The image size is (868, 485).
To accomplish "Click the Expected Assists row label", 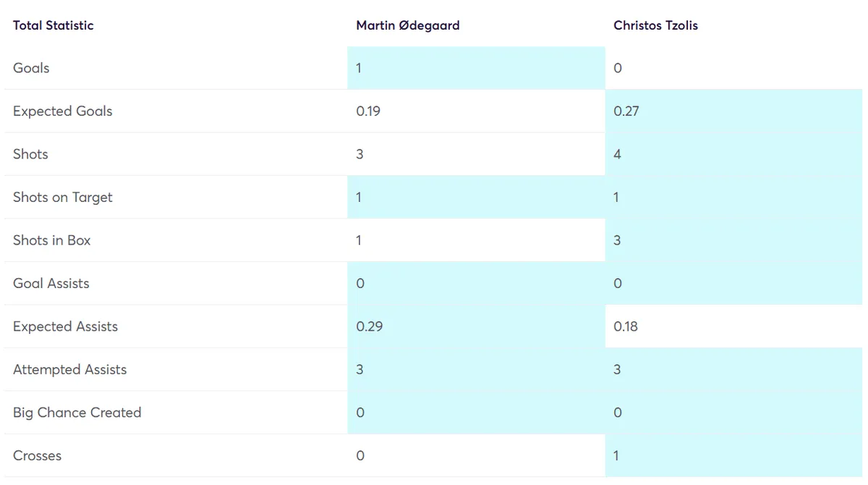I will pos(65,326).
